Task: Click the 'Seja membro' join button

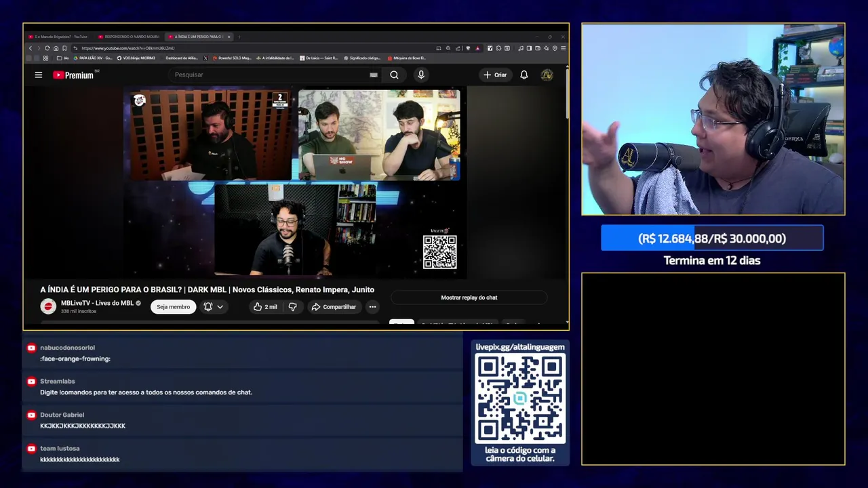Action: click(x=174, y=307)
